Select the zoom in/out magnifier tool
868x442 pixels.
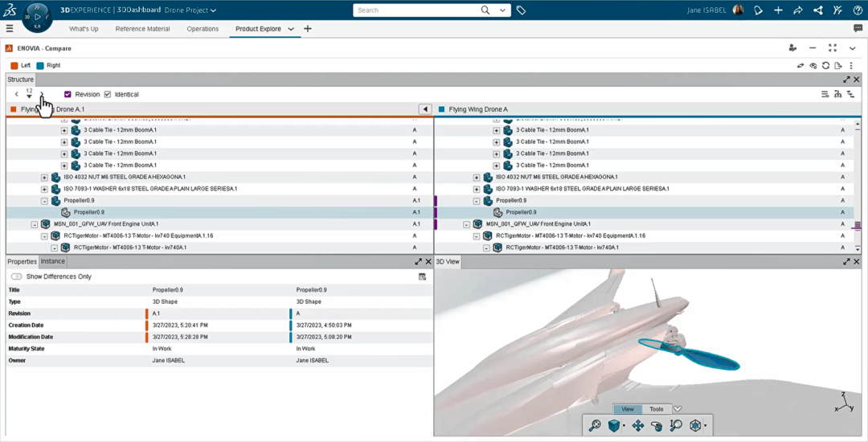click(675, 425)
